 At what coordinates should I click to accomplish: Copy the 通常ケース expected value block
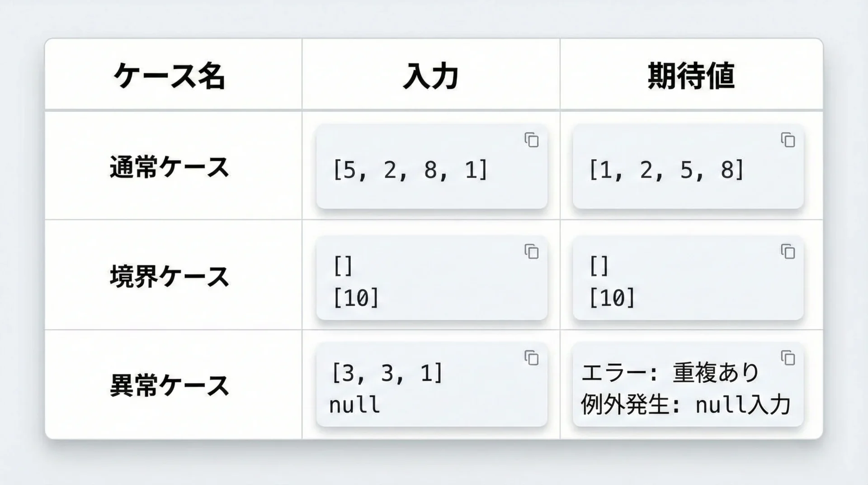tap(788, 140)
